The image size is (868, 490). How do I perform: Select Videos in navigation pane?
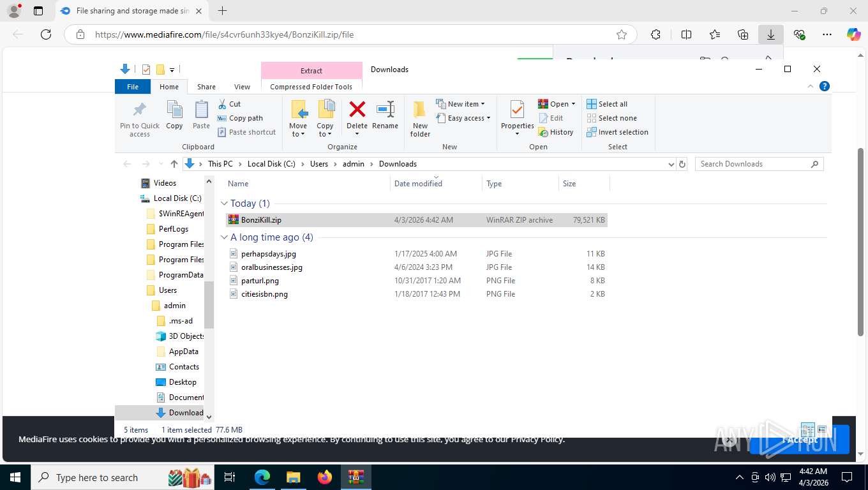[x=165, y=183]
